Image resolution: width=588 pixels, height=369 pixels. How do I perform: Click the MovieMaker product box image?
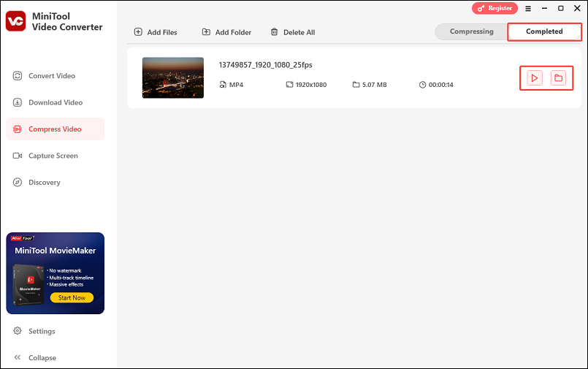28,284
